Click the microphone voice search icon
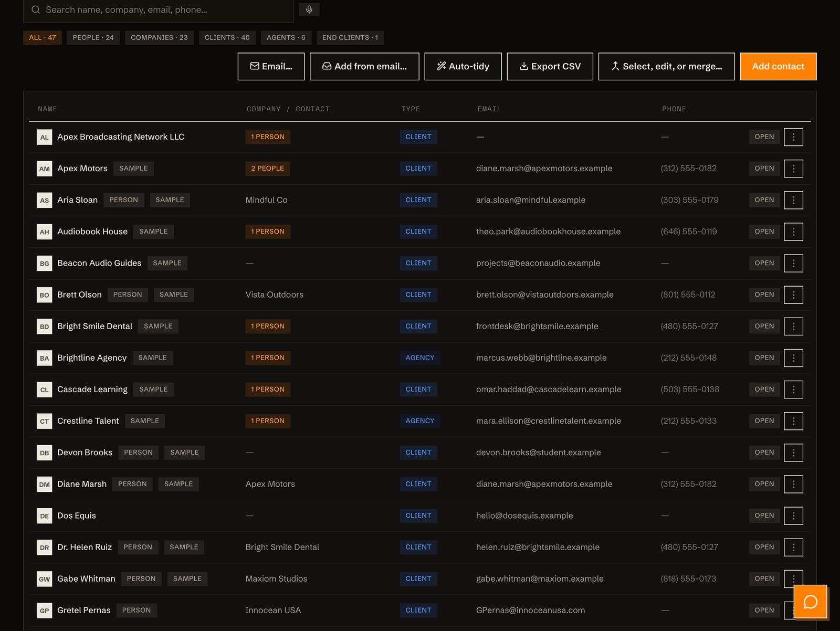Image resolution: width=840 pixels, height=631 pixels. point(309,9)
